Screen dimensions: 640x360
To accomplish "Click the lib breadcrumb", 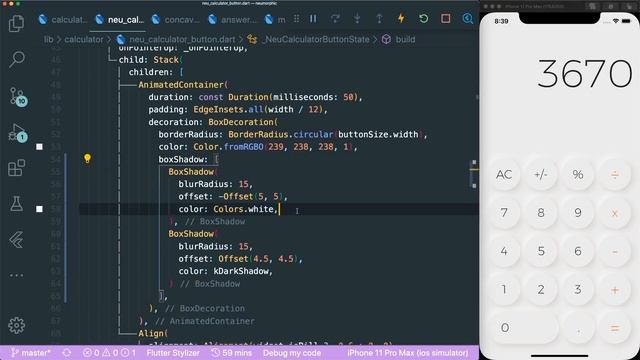I will click(49, 40).
